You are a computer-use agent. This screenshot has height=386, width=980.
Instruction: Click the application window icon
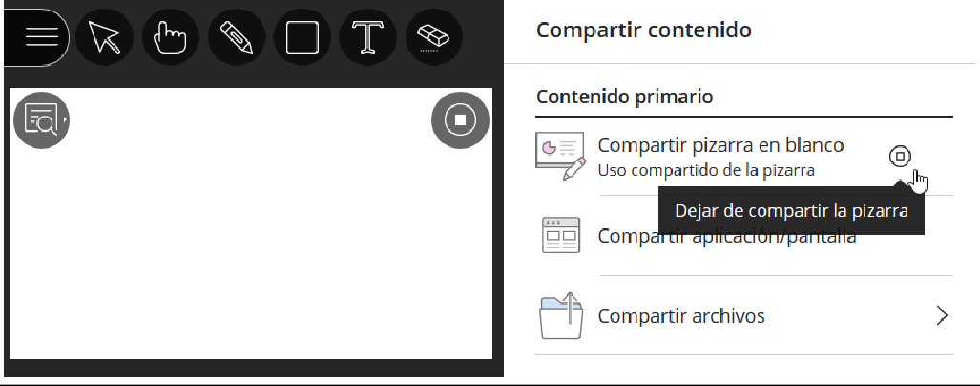(560, 235)
